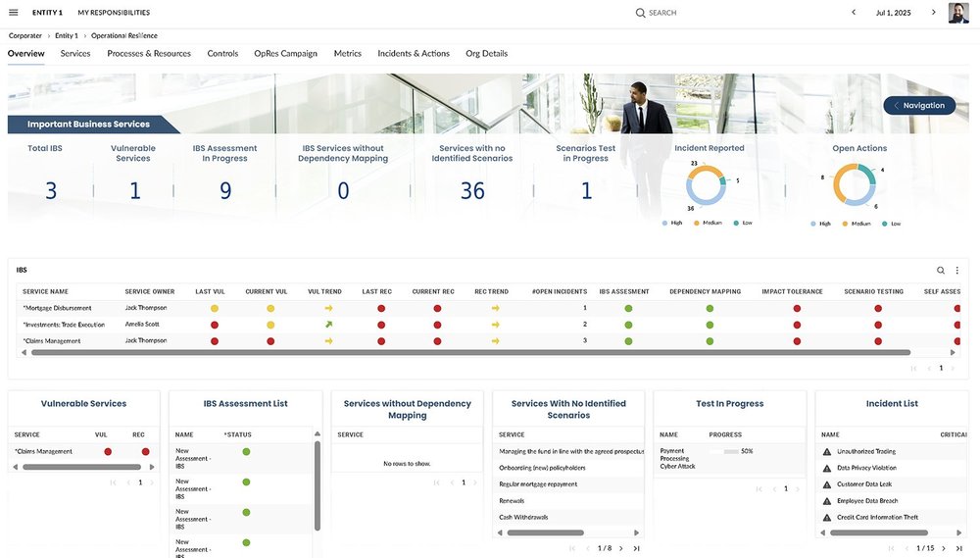The image size is (980, 558).
Task: Go to next page in No Identified Scenarios
Action: click(x=620, y=548)
